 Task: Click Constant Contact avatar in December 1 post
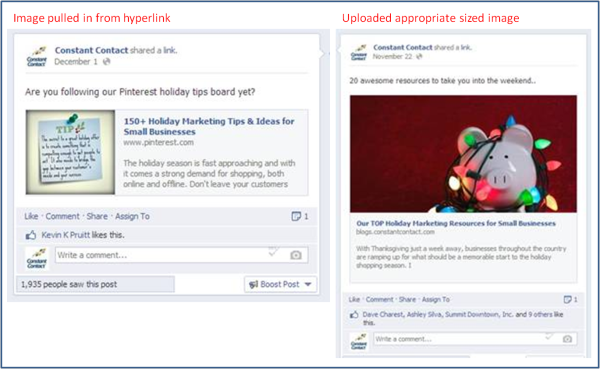(37, 56)
